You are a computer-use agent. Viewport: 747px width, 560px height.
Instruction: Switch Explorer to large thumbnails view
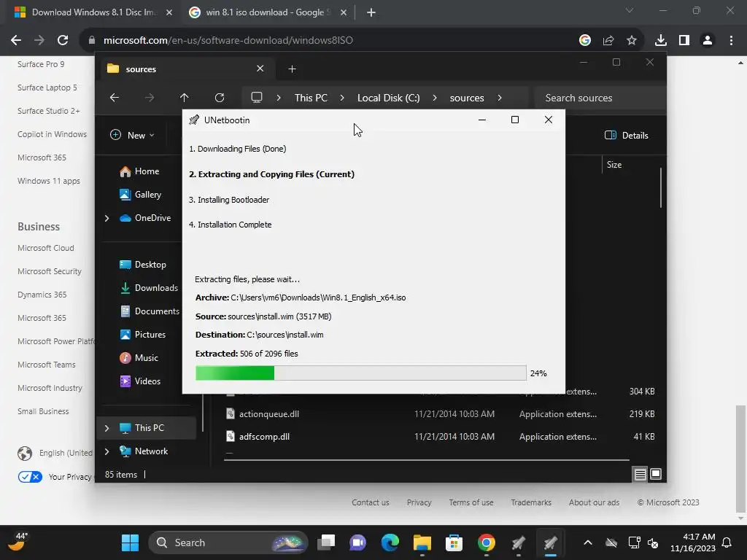pos(656,474)
